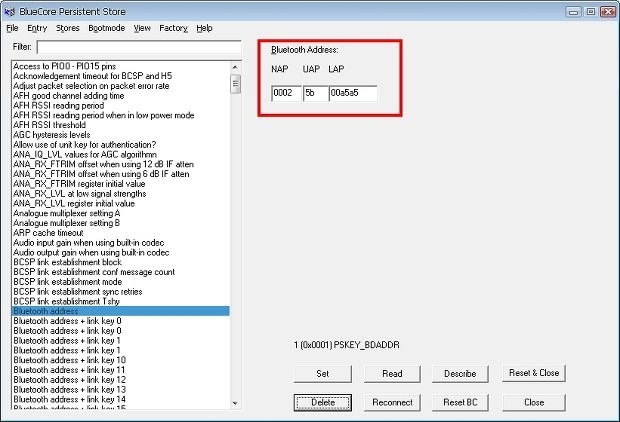Select 'ANA_RX_FTRIM register initial value'
This screenshot has width=620, height=422.
click(121, 184)
